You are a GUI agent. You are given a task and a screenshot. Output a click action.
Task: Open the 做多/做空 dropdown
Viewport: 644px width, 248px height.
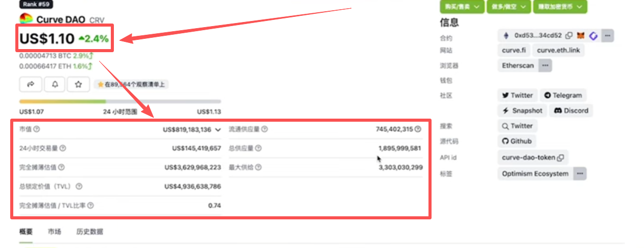[x=508, y=6]
